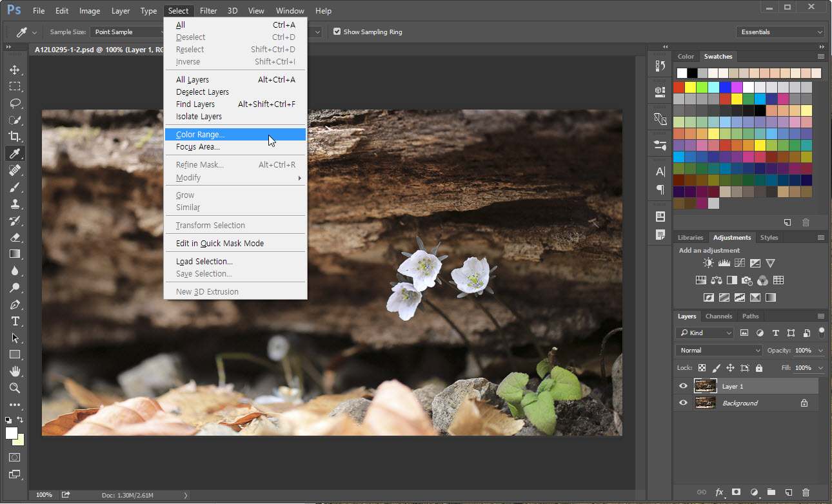Viewport: 832px width, 504px height.
Task: Toggle lock all padlock icon
Action: click(759, 368)
